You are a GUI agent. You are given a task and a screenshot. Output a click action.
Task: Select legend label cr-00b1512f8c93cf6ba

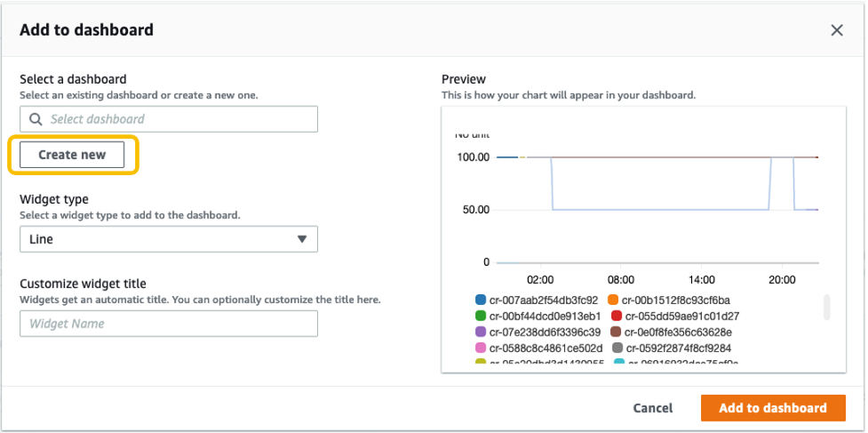click(677, 301)
